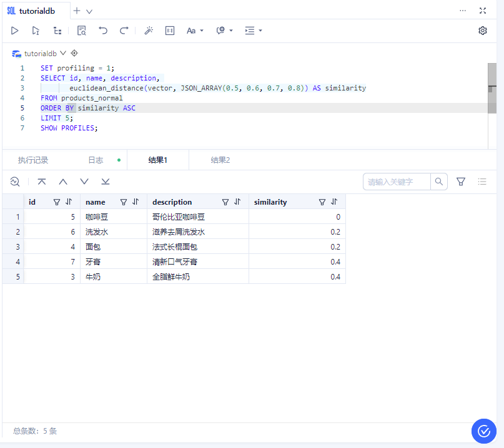Switch to the 日志 tab
This screenshot has height=448, width=504.
[x=96, y=160]
